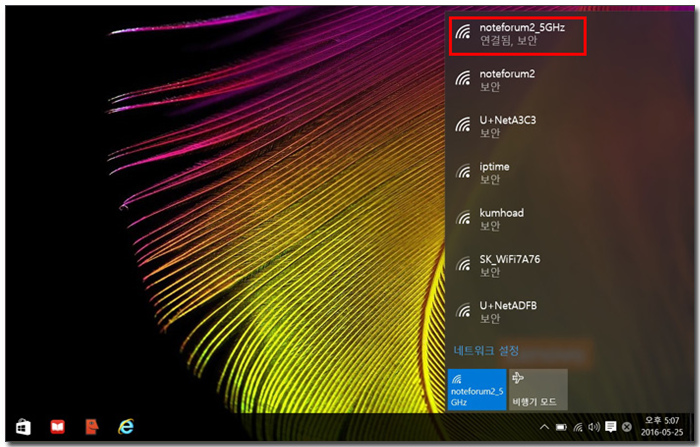This screenshot has width=700, height=447.
Task: Open the clock showing 오후 5:07
Action: click(662, 426)
